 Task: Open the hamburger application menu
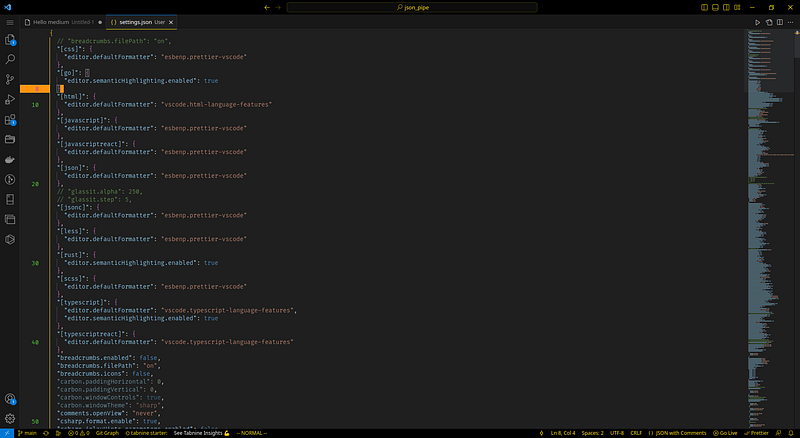pyautogui.click(x=10, y=22)
